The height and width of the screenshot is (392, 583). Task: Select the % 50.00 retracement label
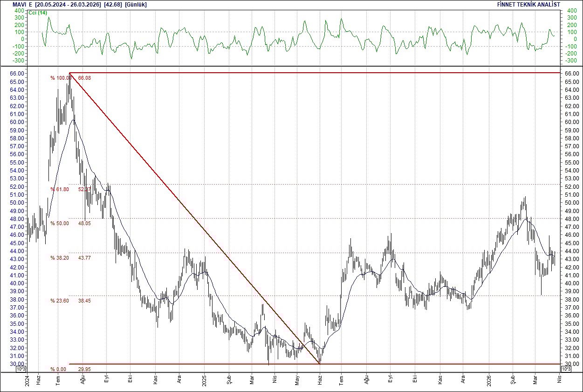tap(59, 223)
